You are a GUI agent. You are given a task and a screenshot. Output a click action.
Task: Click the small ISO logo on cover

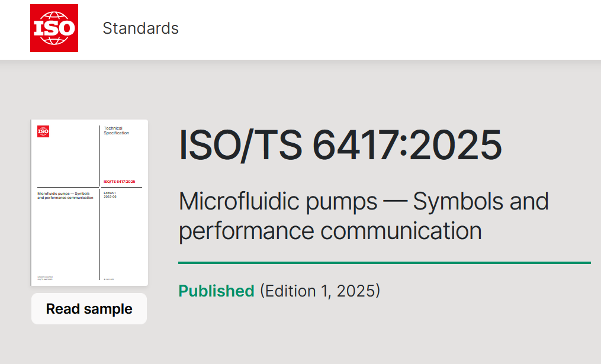pos(43,131)
